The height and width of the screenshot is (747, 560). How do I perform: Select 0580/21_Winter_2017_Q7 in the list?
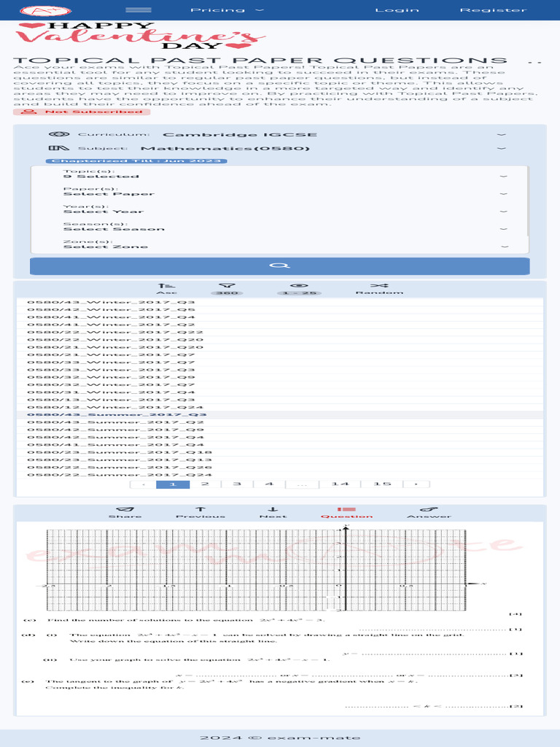pyautogui.click(x=280, y=355)
